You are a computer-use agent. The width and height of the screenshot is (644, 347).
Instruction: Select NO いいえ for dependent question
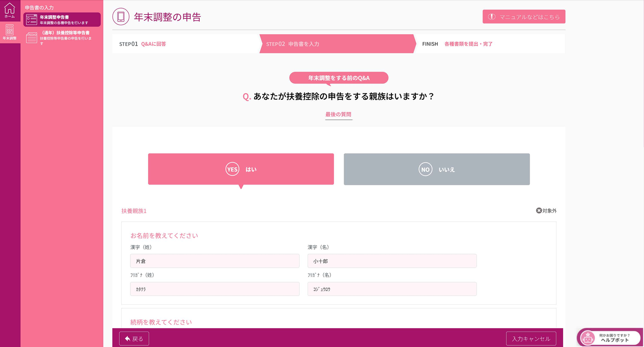click(x=437, y=169)
